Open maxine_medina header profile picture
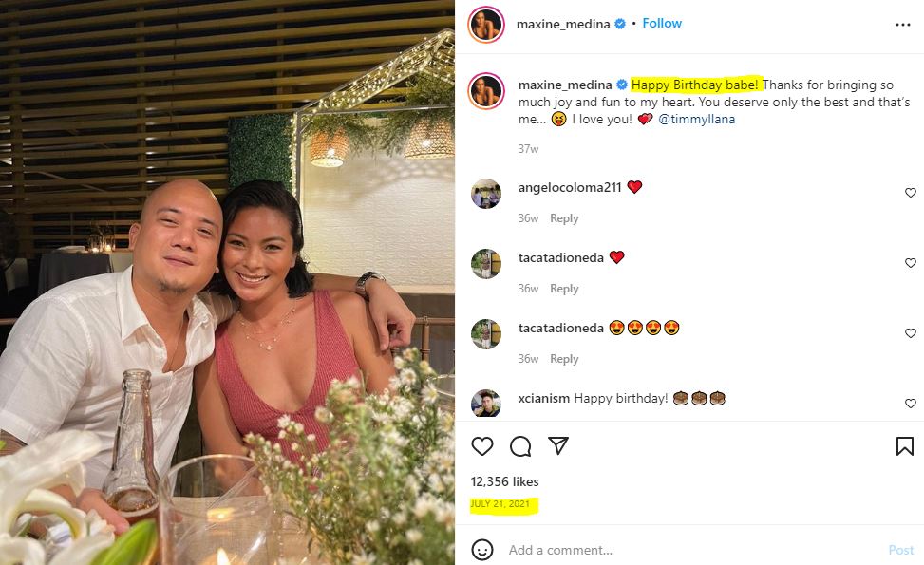 coord(486,25)
